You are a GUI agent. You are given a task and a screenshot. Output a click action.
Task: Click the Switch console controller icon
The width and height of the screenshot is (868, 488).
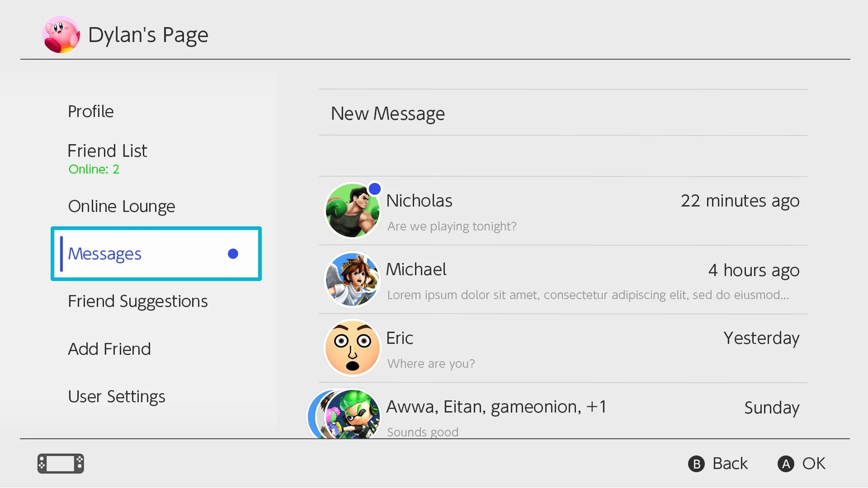click(61, 464)
